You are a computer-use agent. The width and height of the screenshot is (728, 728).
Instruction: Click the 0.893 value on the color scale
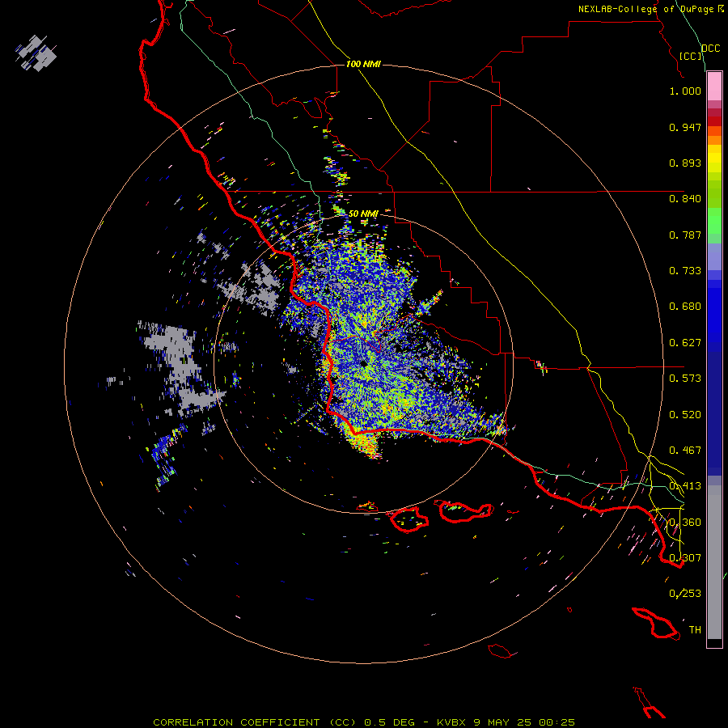point(685,163)
